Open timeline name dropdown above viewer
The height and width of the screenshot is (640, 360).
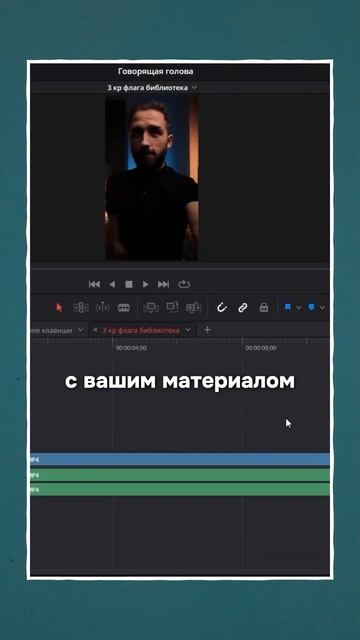(x=194, y=87)
